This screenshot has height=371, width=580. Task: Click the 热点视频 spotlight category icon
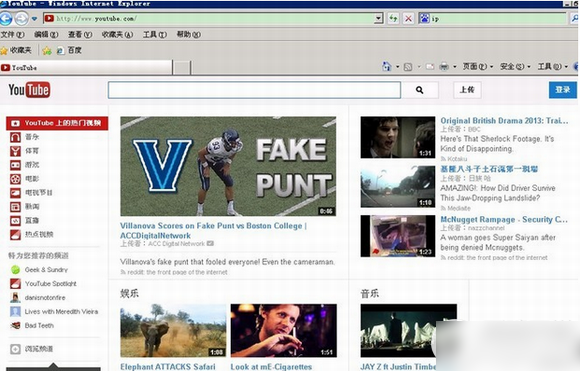coord(15,235)
